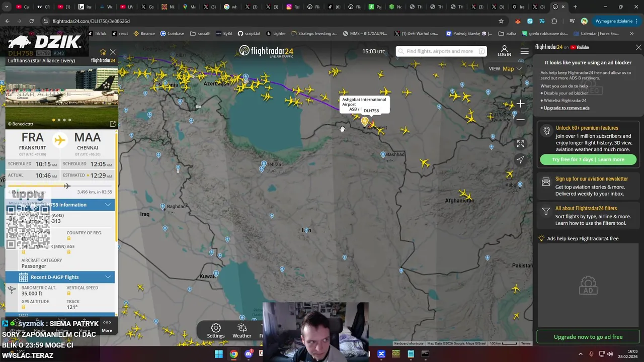The width and height of the screenshot is (644, 362).
Task: Click the Mashhad airport pin
Action: click(383, 155)
